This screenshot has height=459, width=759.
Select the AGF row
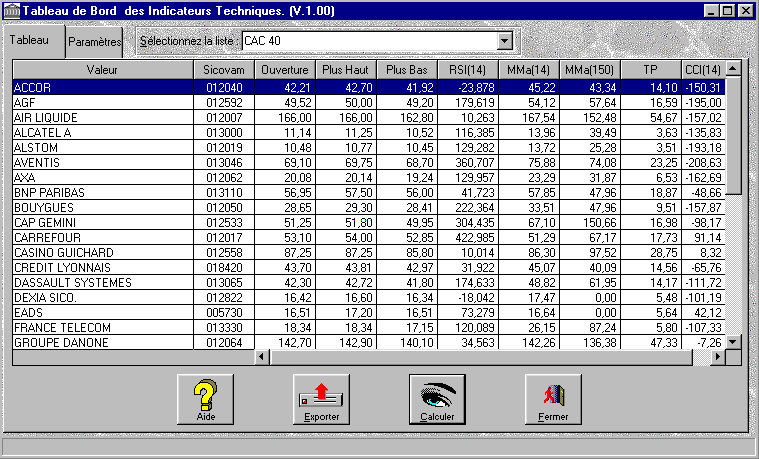pos(369,102)
